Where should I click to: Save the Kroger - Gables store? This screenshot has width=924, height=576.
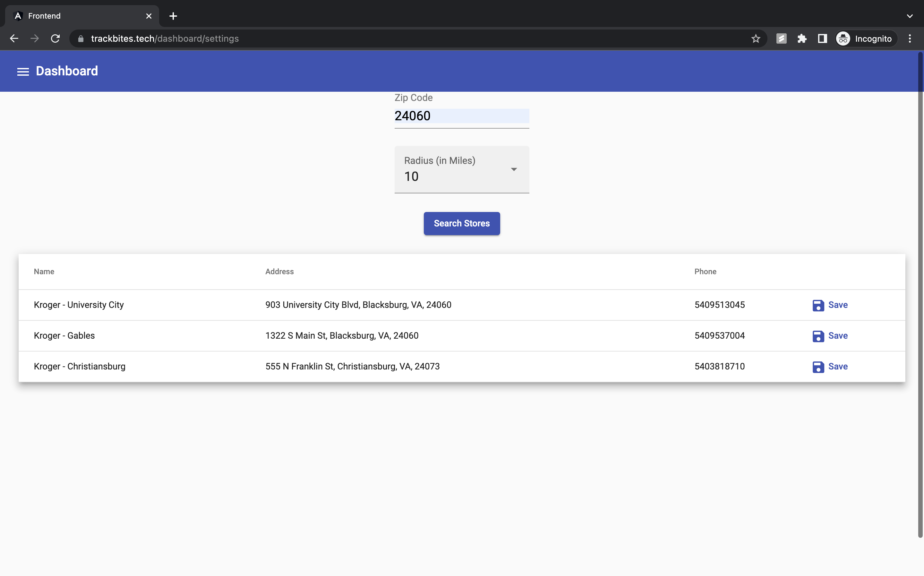point(830,335)
